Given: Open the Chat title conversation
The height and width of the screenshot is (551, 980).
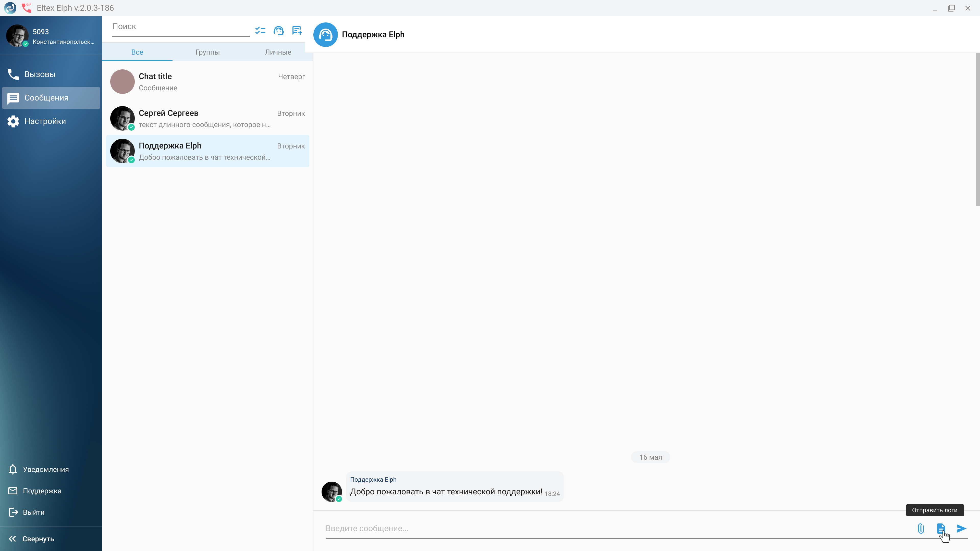Looking at the screenshot, I should [x=207, y=82].
